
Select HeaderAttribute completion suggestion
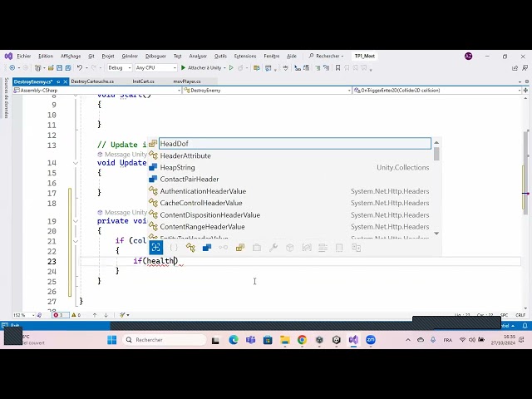point(290,155)
